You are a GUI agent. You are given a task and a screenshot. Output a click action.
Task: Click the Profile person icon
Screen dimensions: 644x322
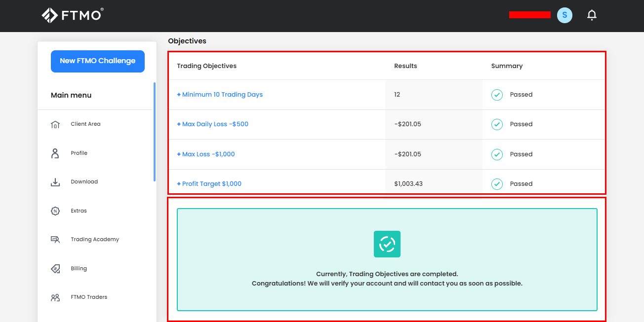[55, 153]
